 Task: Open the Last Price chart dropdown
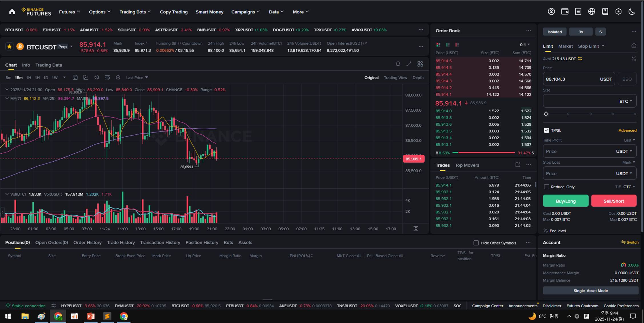137,78
